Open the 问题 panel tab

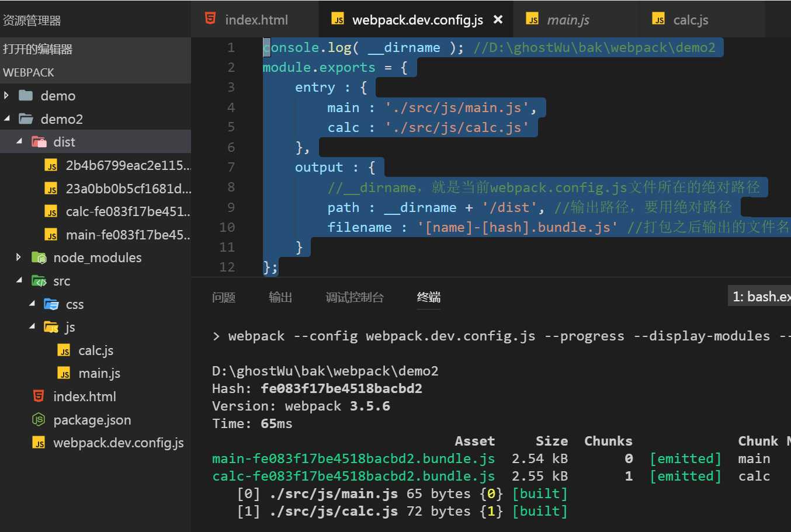[224, 297]
